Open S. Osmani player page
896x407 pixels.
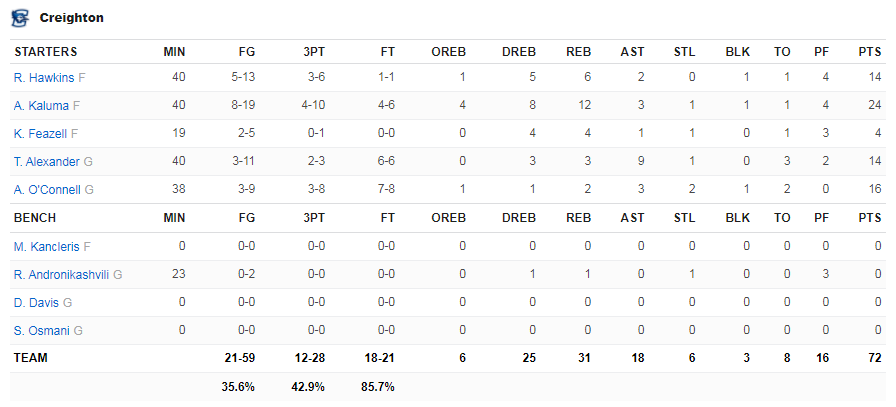[42, 330]
